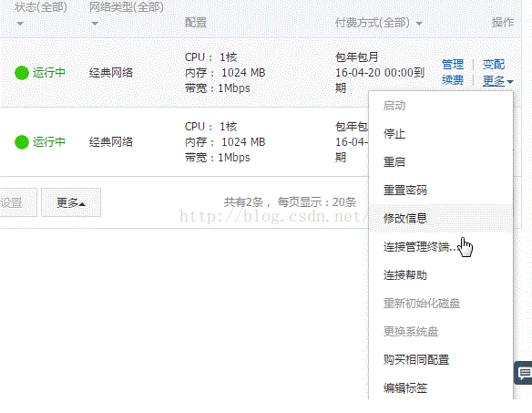Choose 停止 from the menu

pyautogui.click(x=441, y=133)
